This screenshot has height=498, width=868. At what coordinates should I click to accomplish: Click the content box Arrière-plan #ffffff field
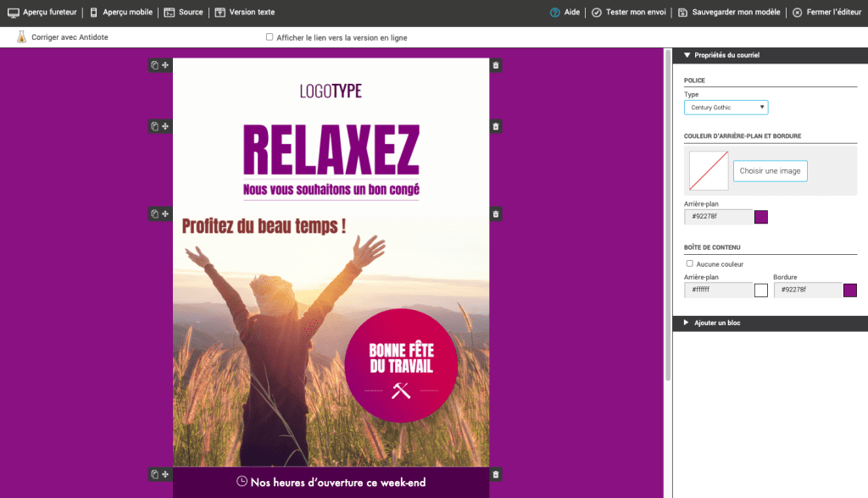point(718,290)
